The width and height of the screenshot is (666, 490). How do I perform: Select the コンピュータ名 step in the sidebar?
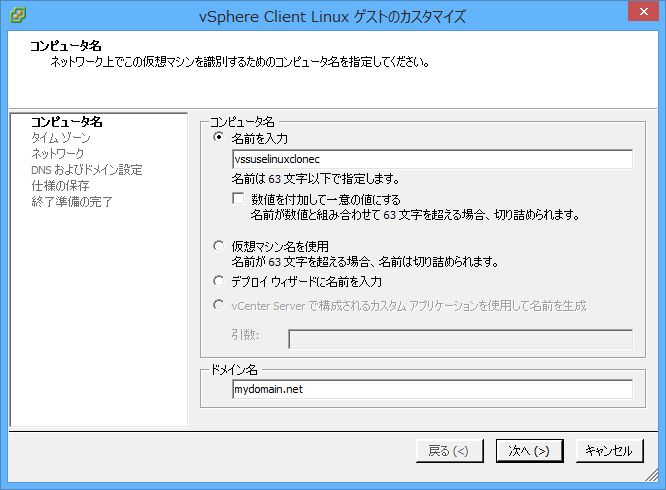67,122
